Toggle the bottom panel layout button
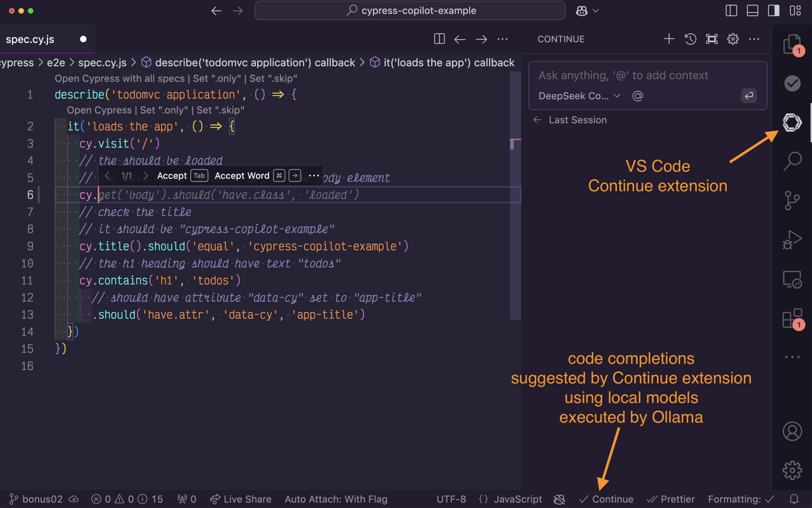The width and height of the screenshot is (812, 508). coord(752,11)
